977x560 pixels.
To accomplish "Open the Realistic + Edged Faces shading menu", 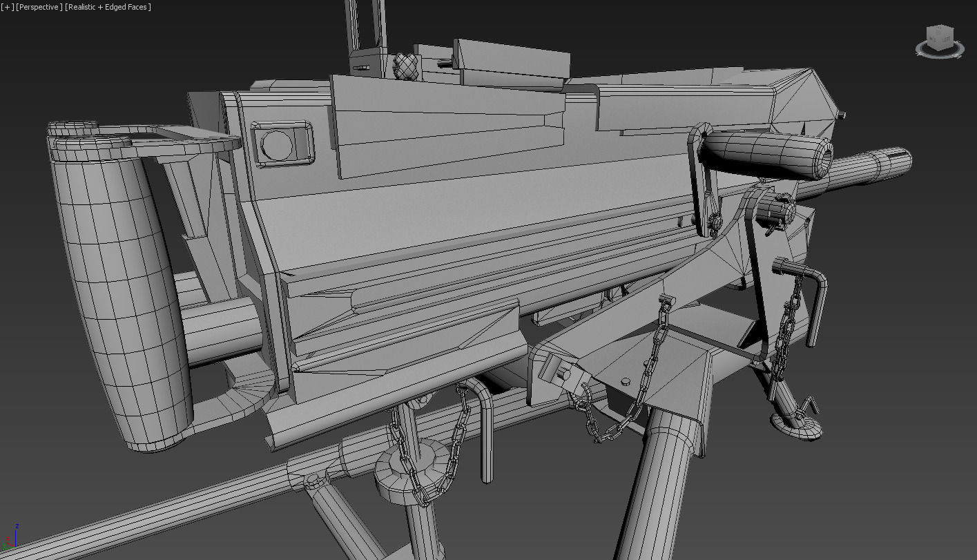I will pyautogui.click(x=108, y=7).
